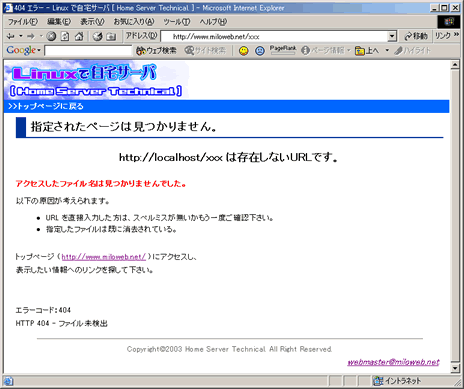The image size is (464, 389).
Task: Open the Forward history dropdown arrow
Action: 41,36
